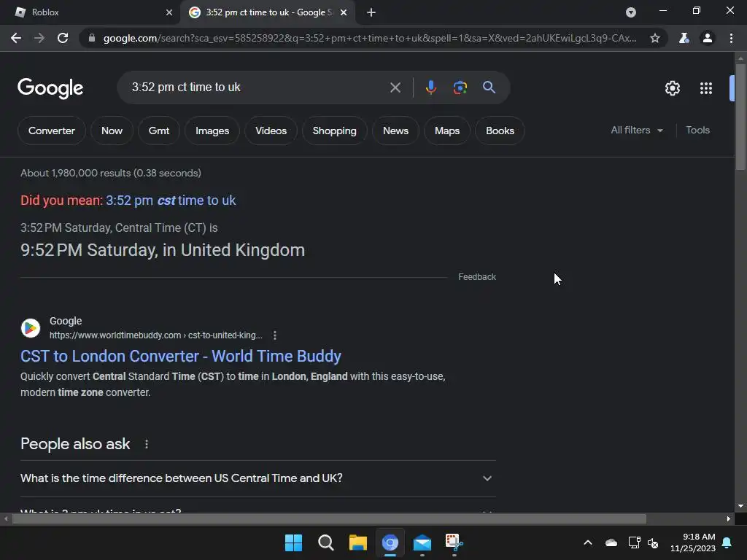Close the Google search tab

click(344, 12)
